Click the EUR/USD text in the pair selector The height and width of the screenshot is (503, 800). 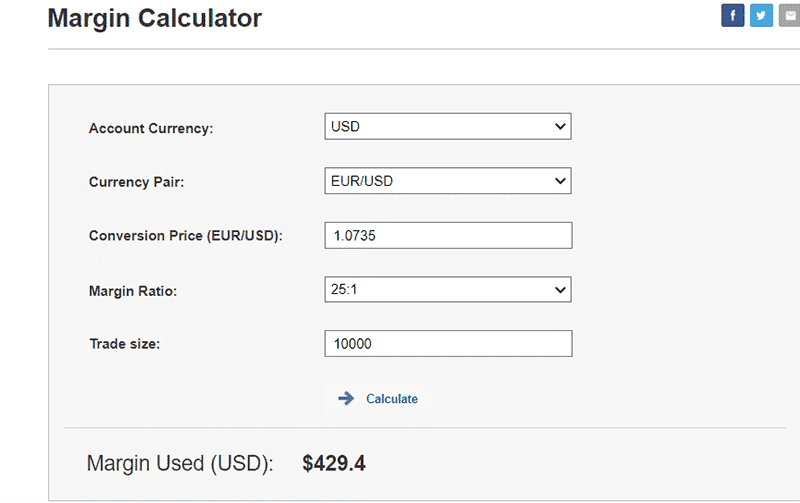click(x=362, y=181)
